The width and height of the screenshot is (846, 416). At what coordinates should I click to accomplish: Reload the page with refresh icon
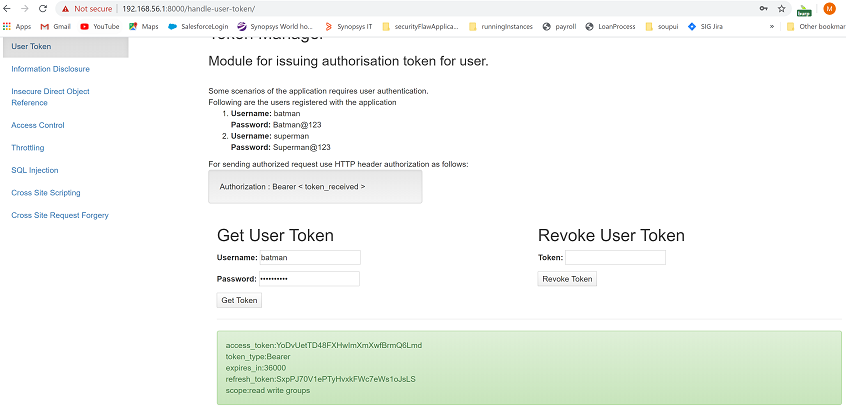43,8
